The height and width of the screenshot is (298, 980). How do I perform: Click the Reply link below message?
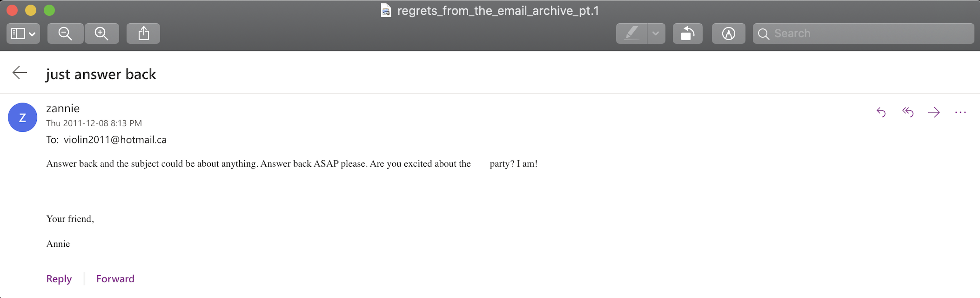coord(59,278)
